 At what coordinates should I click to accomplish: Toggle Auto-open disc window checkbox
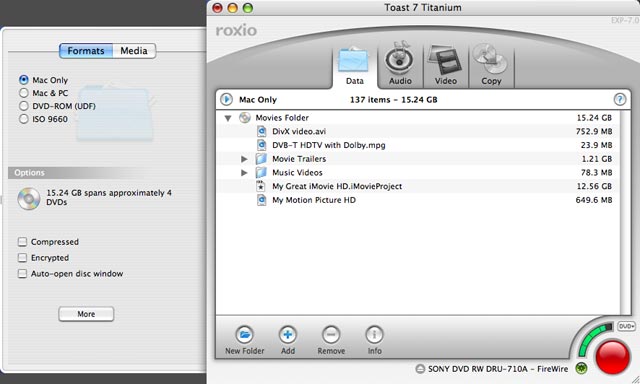(x=22, y=274)
